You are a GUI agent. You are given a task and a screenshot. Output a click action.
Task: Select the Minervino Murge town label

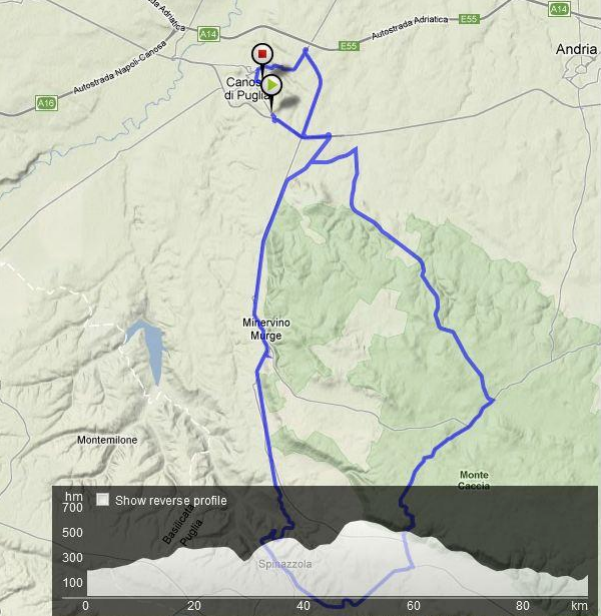point(266,329)
